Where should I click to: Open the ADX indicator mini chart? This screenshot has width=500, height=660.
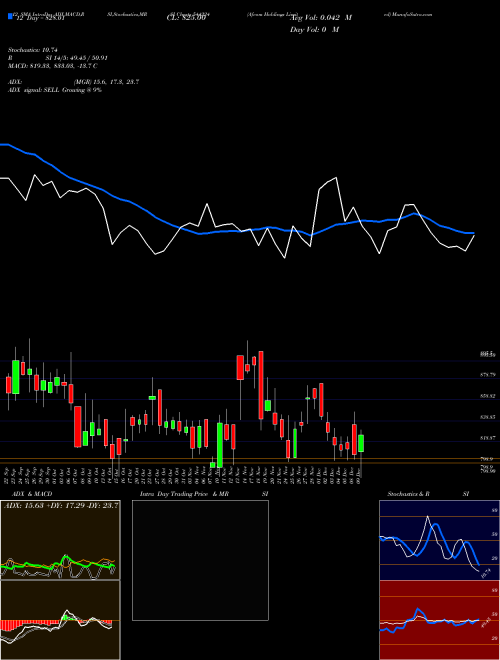(x=60, y=540)
